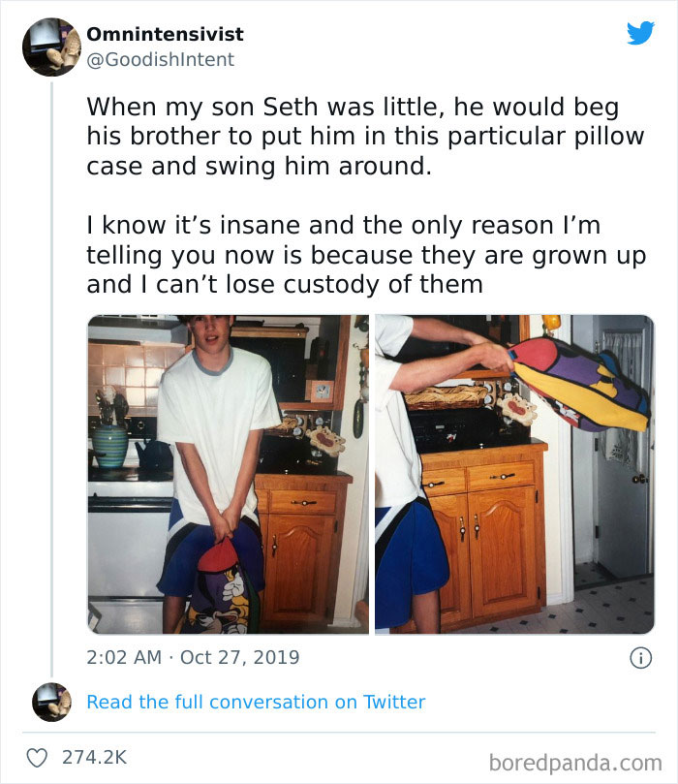The width and height of the screenshot is (678, 784).
Task: Open the left photo of the boy standing
Action: tap(228, 474)
